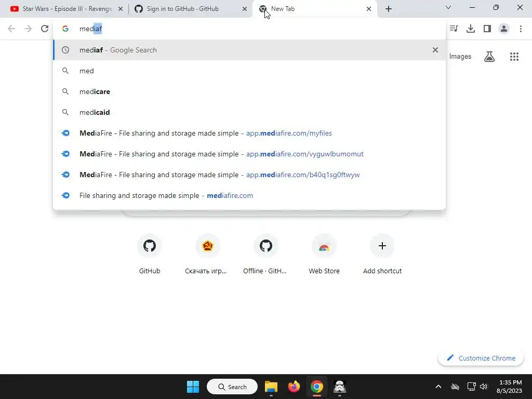Viewport: 532px width, 399px height.
Task: Click the Chrome taskbar icon
Action: (316, 387)
